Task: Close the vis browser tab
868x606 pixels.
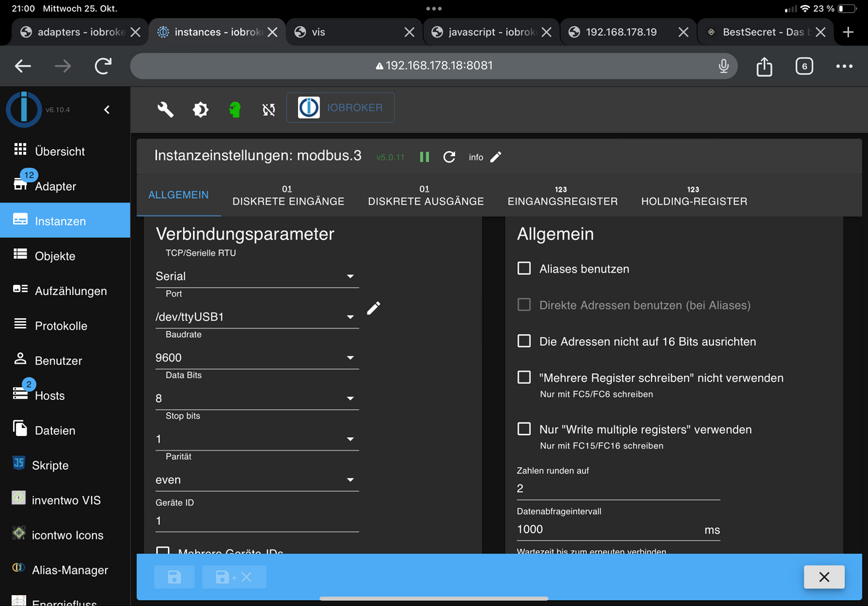Action: [x=409, y=32]
